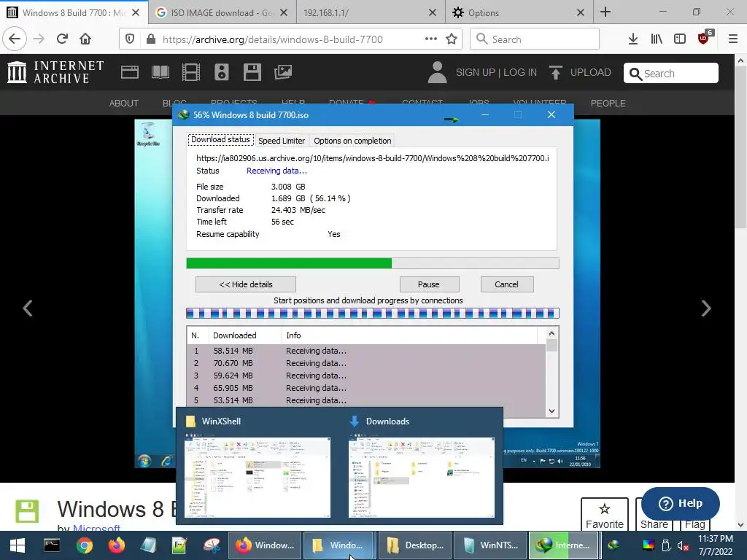Click the UPLOAD link
This screenshot has width=747, height=560.
click(x=591, y=72)
